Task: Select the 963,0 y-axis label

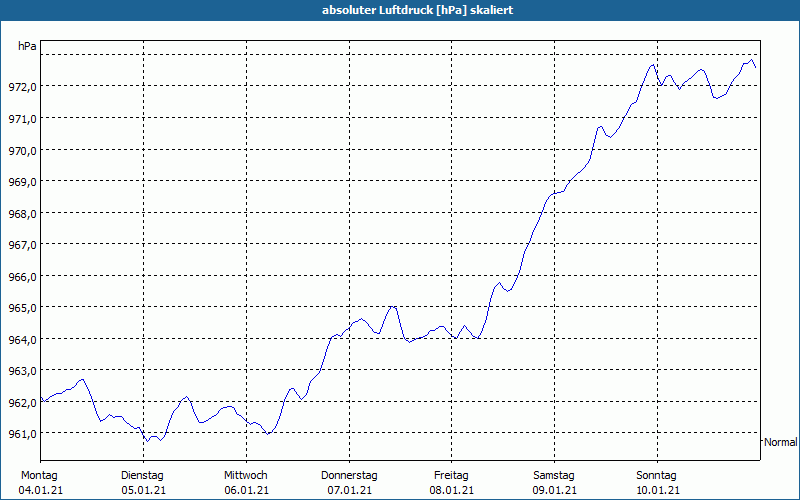Action: pos(22,371)
